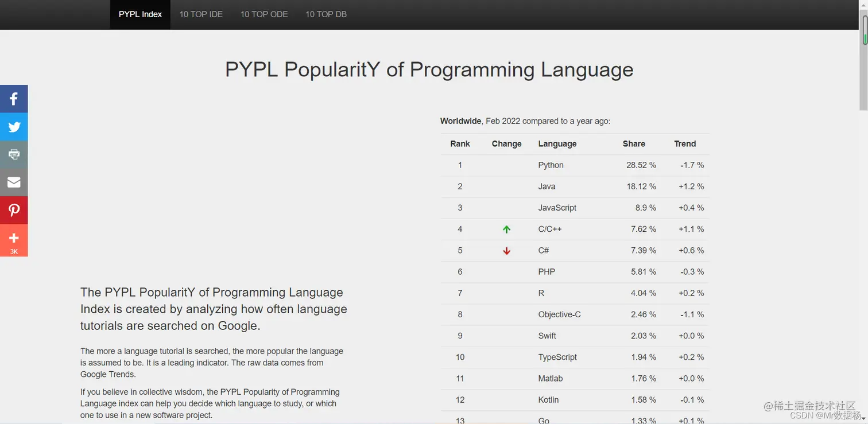Click the 4.04 % share value
Screen dimensions: 868x424
pos(644,293)
